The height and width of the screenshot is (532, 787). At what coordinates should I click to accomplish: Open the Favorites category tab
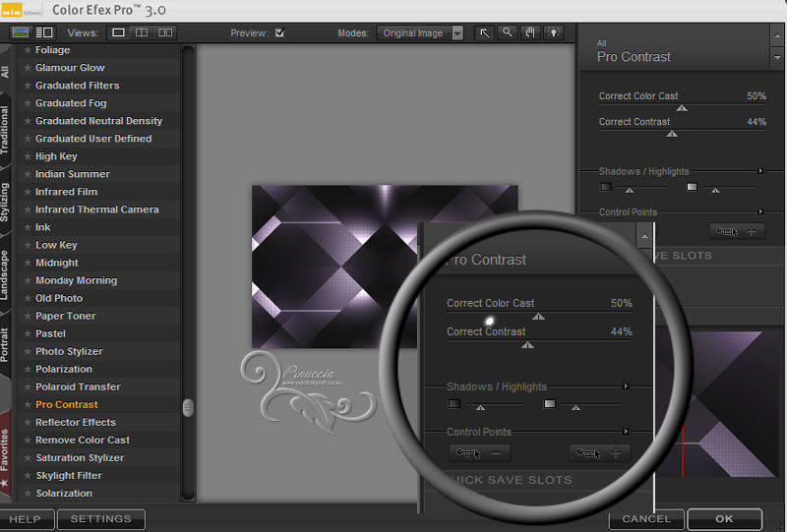point(5,455)
